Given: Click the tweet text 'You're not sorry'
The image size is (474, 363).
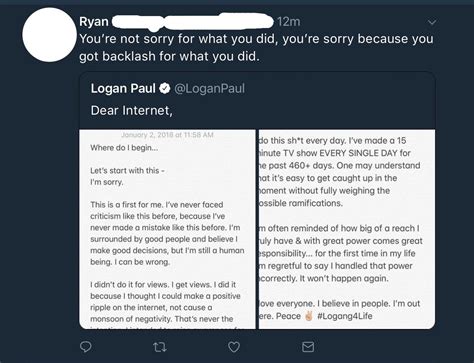Looking at the screenshot, I should pos(127,39).
